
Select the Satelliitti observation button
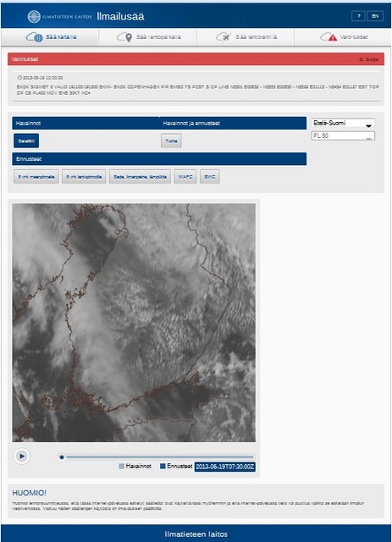click(x=26, y=141)
